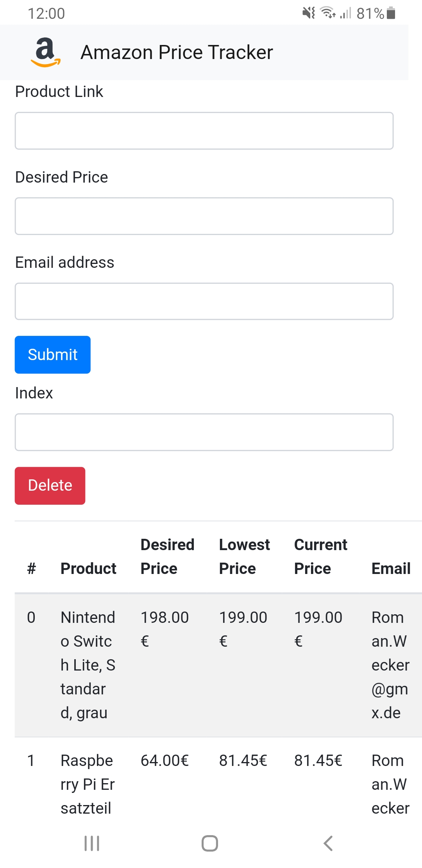Tap the Wi-Fi icon in status bar
The image size is (422, 868).
[327, 13]
